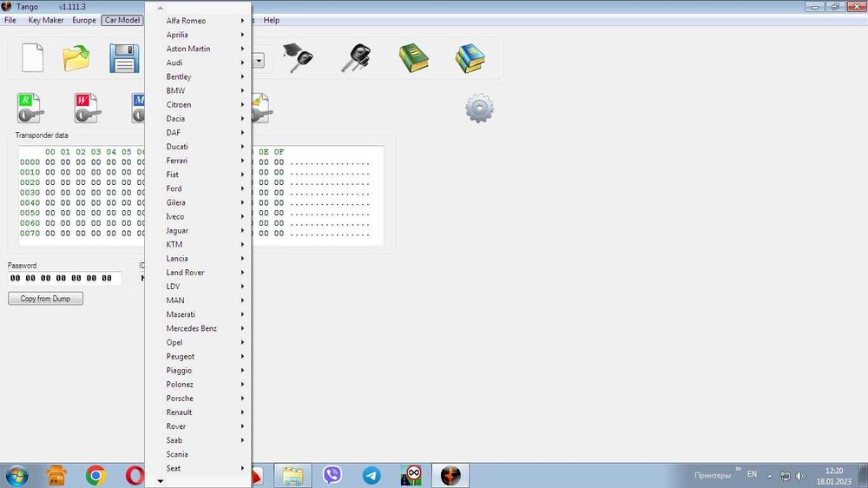Viewport: 868px width, 488px height.
Task: Click the graduation cap key icon
Action: coord(298,57)
